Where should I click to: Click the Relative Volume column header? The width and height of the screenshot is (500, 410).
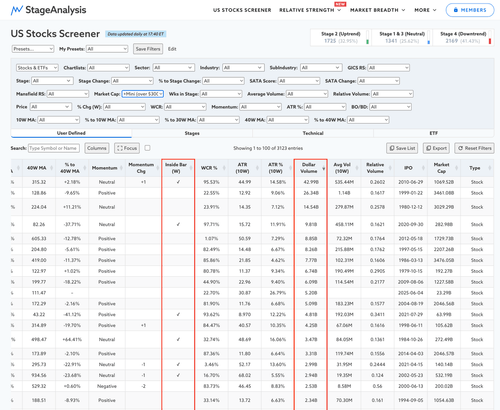click(x=375, y=168)
